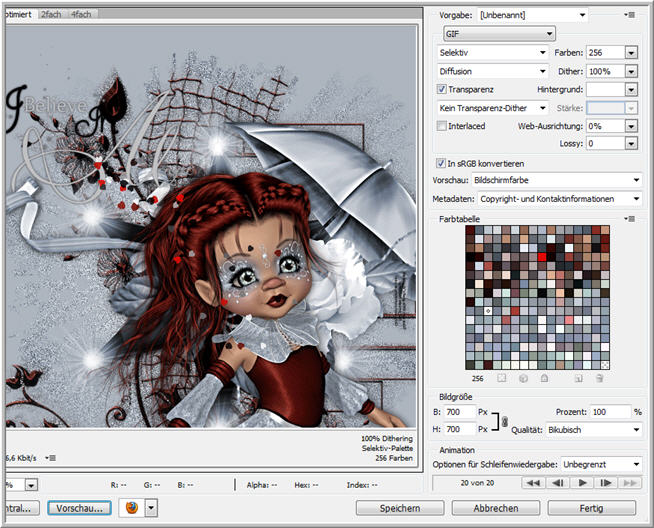The height and width of the screenshot is (528, 654).
Task: Click the add new color icon in Farbtabelle
Action: tap(579, 378)
